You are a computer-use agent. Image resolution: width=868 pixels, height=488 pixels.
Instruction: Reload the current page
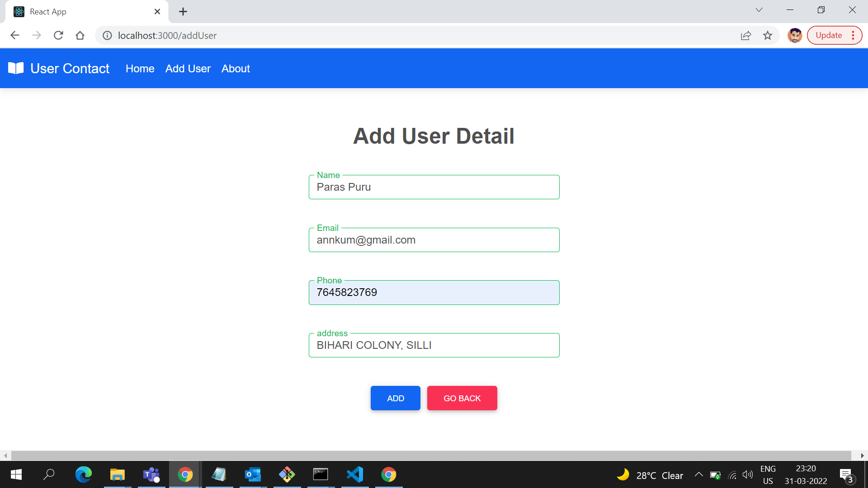58,35
